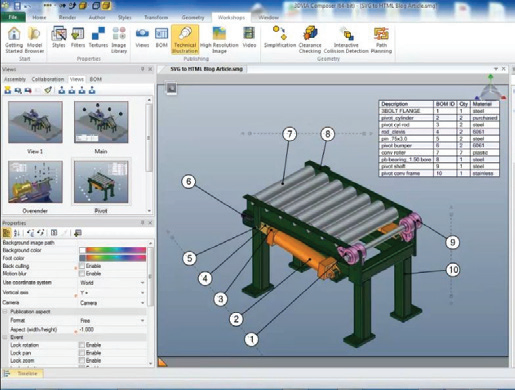Click the last icon in Properties toolbar
The image size is (515, 390).
pyautogui.click(x=77, y=233)
